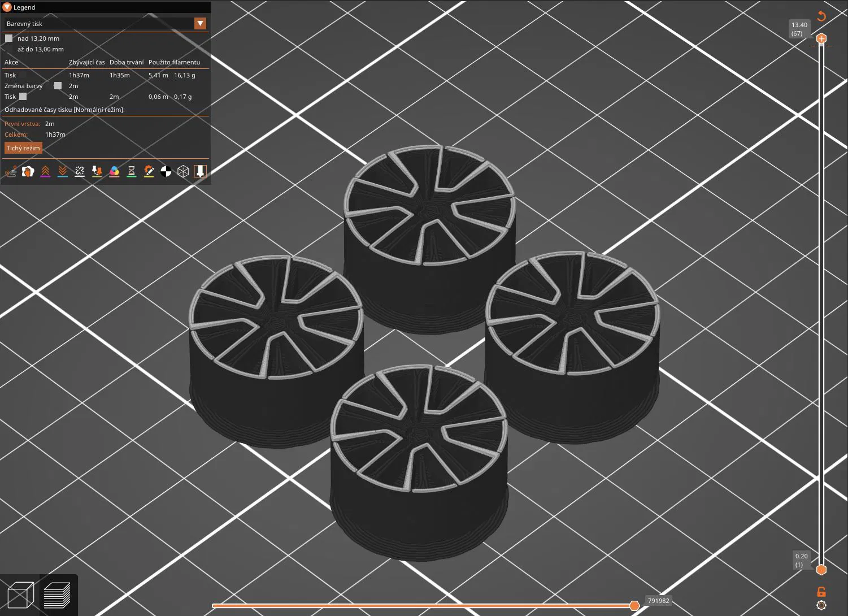Toggle color changes visibility icon
The image size is (848, 616).
tap(114, 171)
